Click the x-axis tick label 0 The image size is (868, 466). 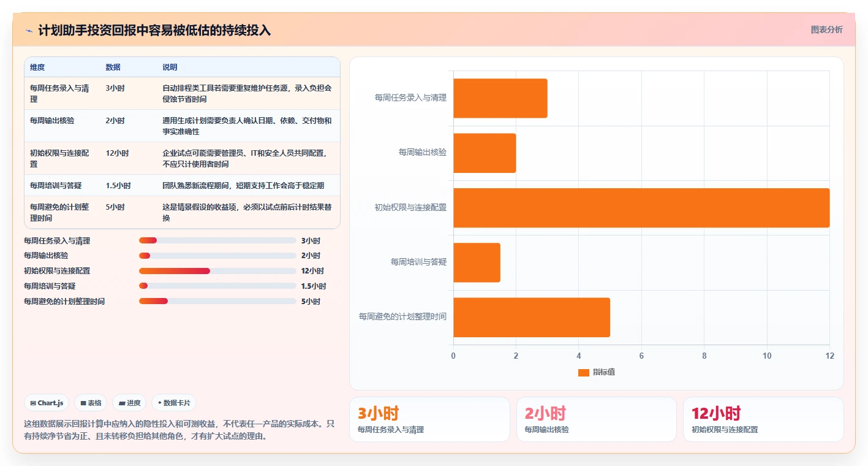pos(453,356)
